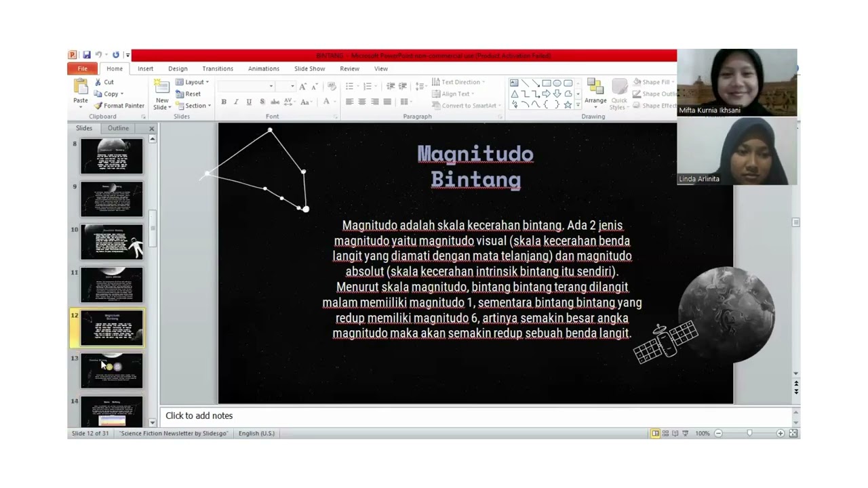This screenshot has height=488, width=868.
Task: Open the Insert ribbon tab
Action: [145, 68]
